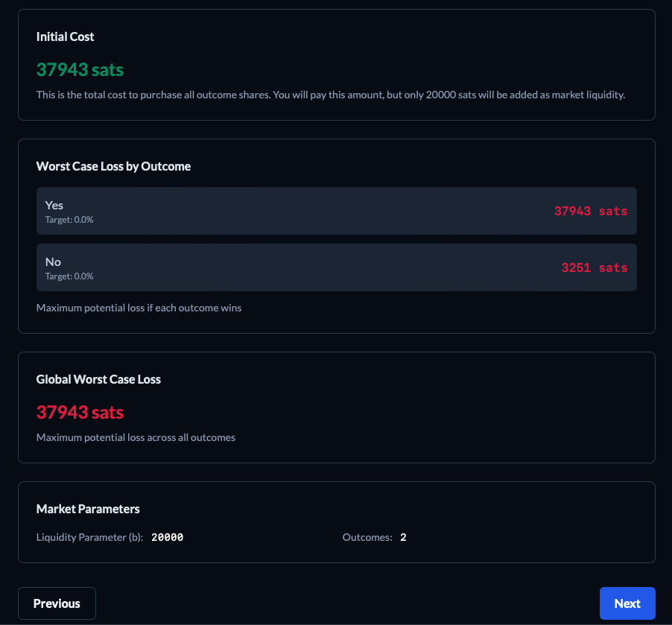Image resolution: width=672 pixels, height=625 pixels.
Task: Click the Yes row 37943 sats loss value
Action: (x=591, y=211)
